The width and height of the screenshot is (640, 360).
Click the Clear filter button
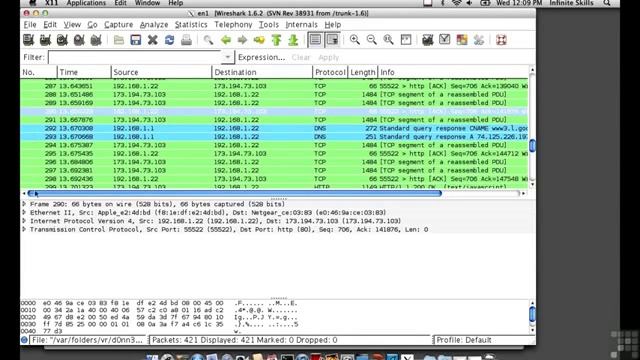click(301, 57)
